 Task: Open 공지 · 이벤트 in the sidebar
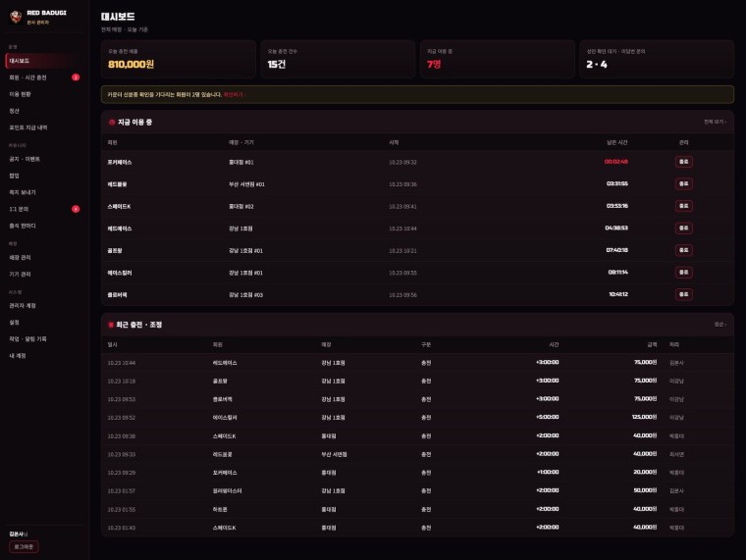tap(43, 159)
